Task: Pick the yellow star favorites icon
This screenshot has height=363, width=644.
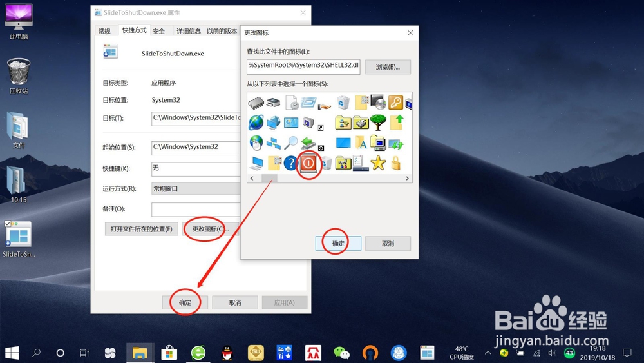Action: [x=378, y=162]
